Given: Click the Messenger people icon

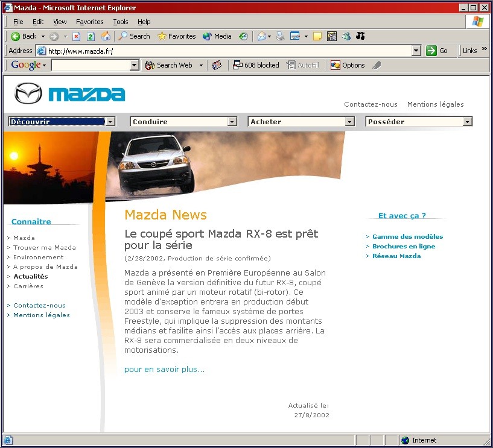Looking at the screenshot, I should tap(346, 36).
